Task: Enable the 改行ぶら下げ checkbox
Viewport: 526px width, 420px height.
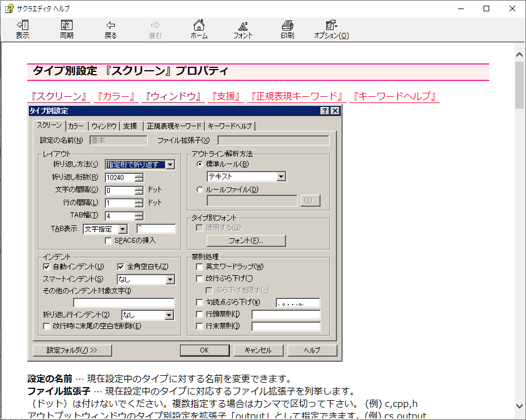Action: pyautogui.click(x=199, y=278)
